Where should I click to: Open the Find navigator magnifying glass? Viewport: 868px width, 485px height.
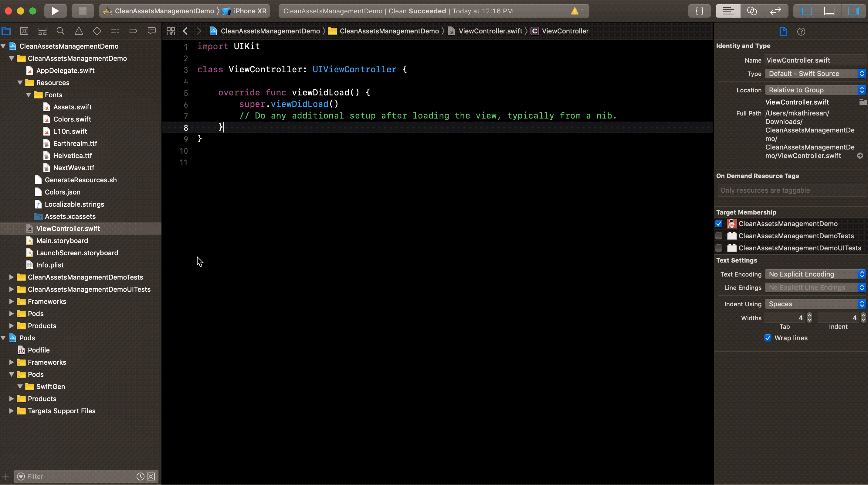coord(60,31)
